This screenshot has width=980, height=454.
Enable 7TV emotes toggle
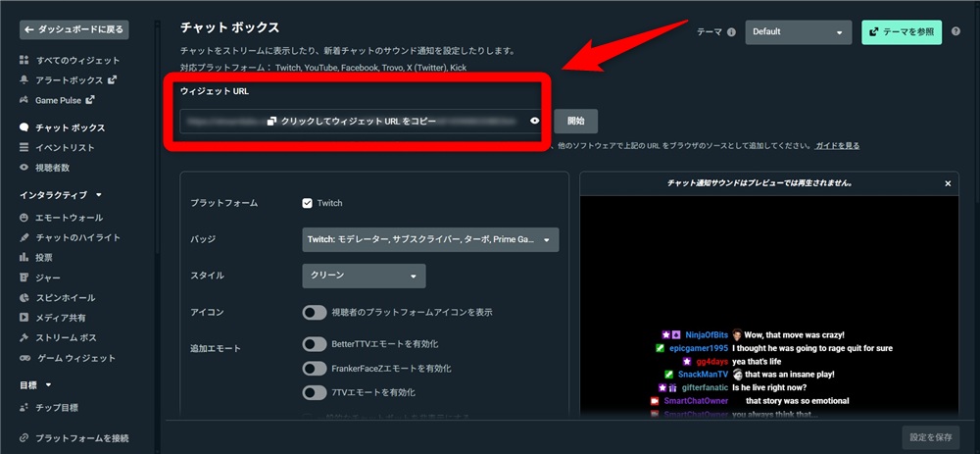coord(315,393)
